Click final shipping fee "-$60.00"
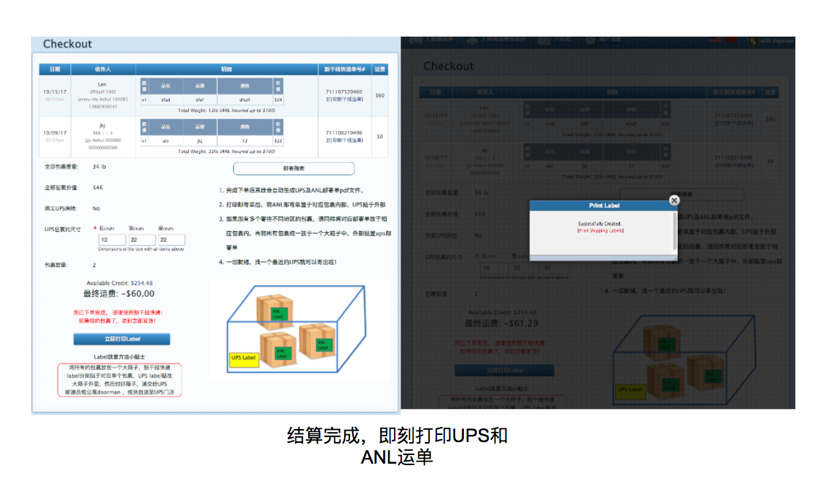The width and height of the screenshot is (829, 504). [x=138, y=294]
